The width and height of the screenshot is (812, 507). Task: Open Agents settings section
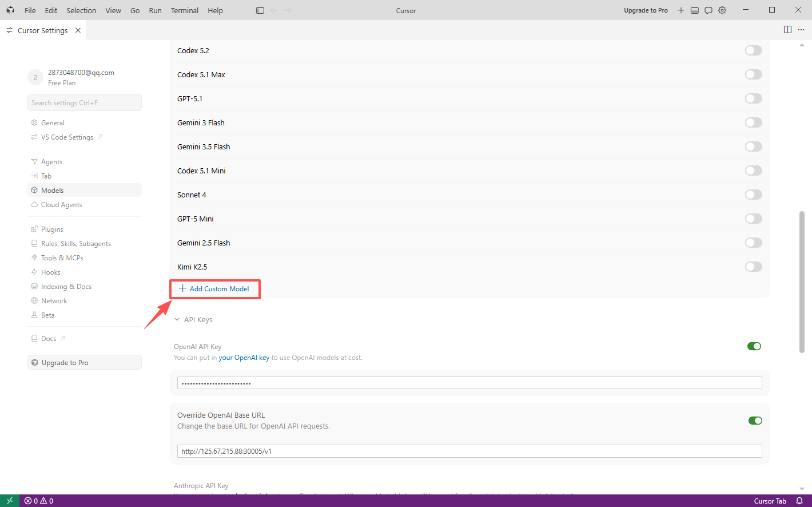(85, 162)
